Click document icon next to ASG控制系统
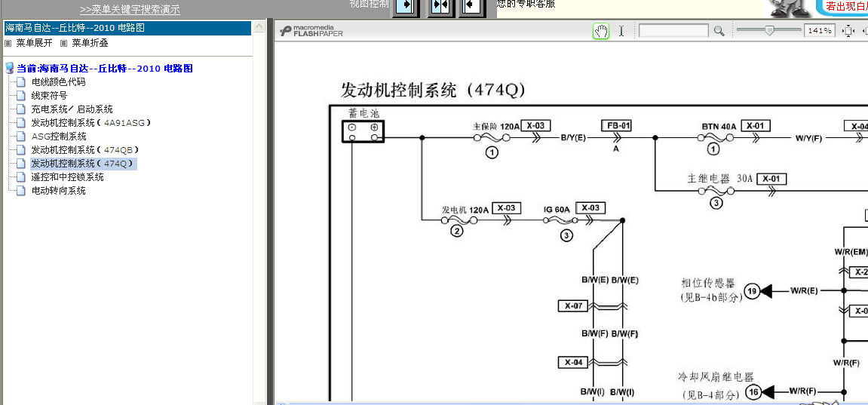 pos(21,136)
